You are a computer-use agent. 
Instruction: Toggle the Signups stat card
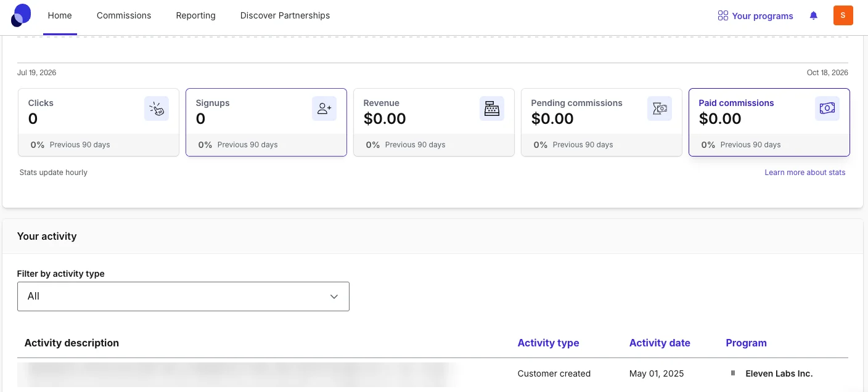(266, 122)
